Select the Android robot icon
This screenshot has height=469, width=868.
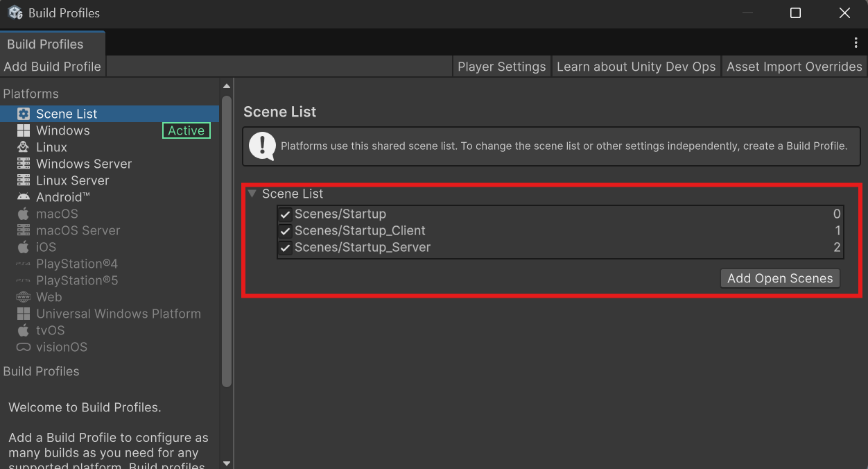24,197
